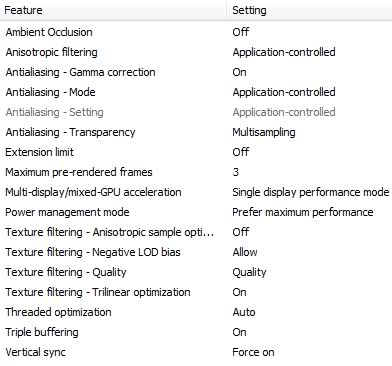The height and width of the screenshot is (366, 392).
Task: Open Single display performance mode setting
Action: click(x=311, y=192)
